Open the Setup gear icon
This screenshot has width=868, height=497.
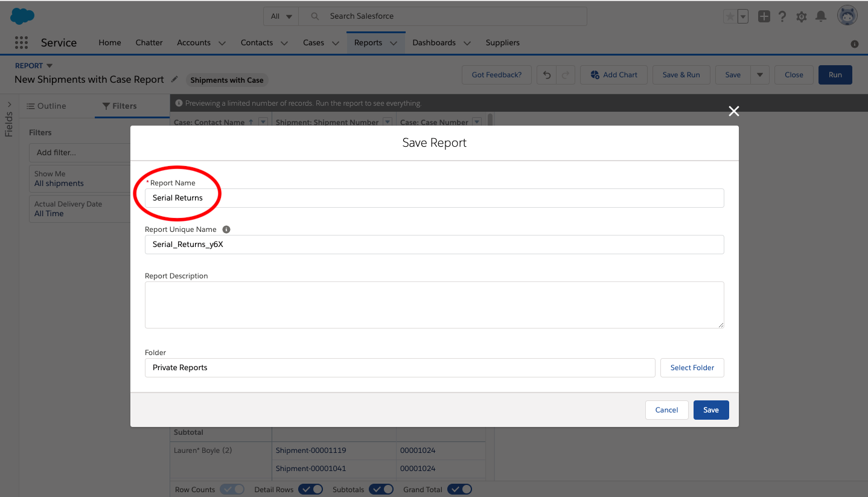click(802, 17)
